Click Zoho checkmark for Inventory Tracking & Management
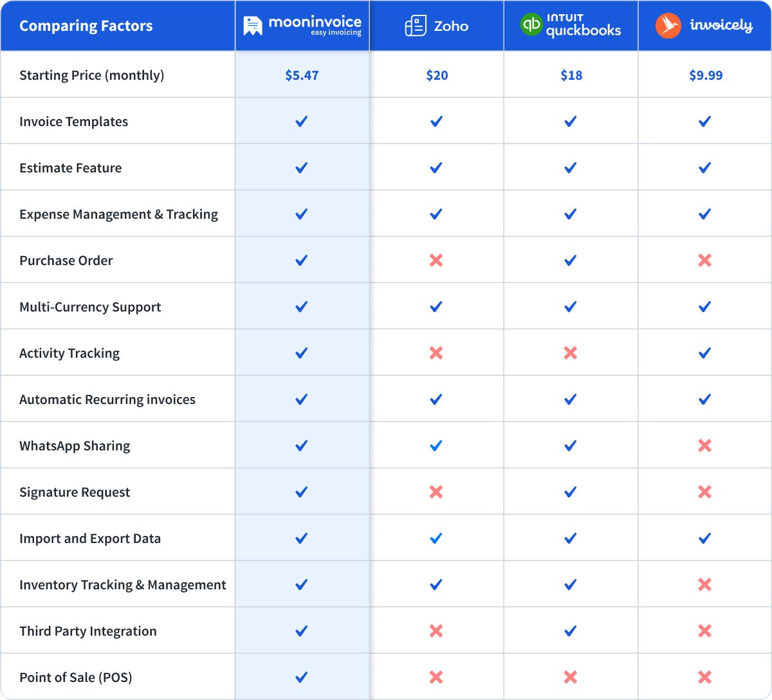Image resolution: width=772 pixels, height=700 pixels. [x=436, y=585]
